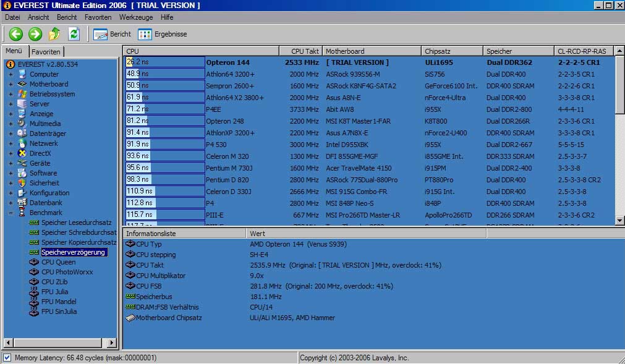The image size is (625, 364).
Task: Sort by the Chipsatz column header
Action: pyautogui.click(x=452, y=51)
